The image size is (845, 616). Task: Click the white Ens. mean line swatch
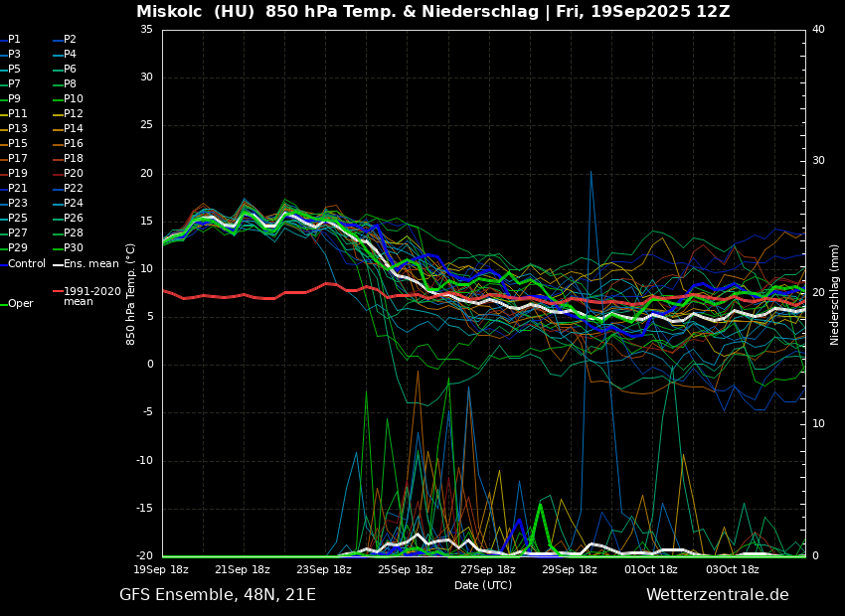pos(58,264)
